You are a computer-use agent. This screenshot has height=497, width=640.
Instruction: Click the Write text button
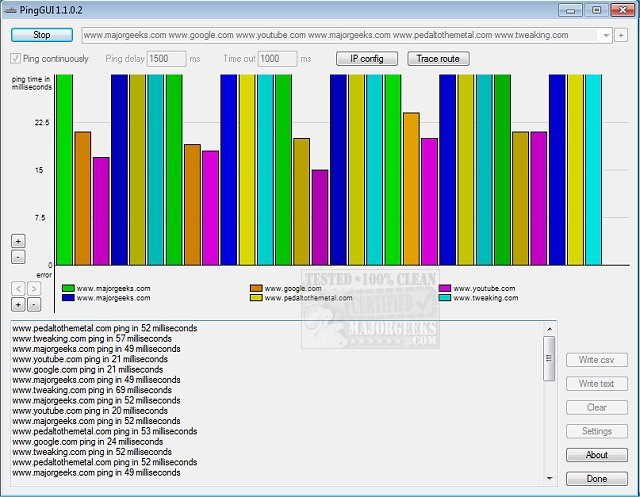click(x=596, y=384)
